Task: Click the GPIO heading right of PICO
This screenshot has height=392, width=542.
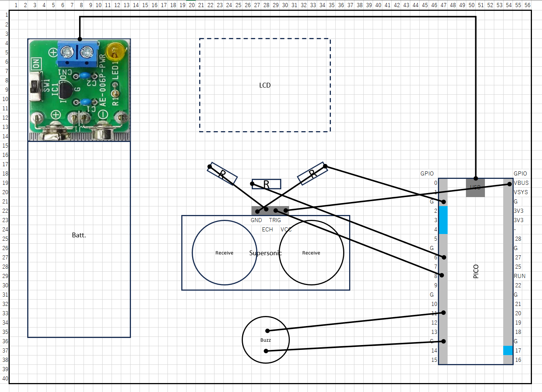Action: pyautogui.click(x=520, y=174)
